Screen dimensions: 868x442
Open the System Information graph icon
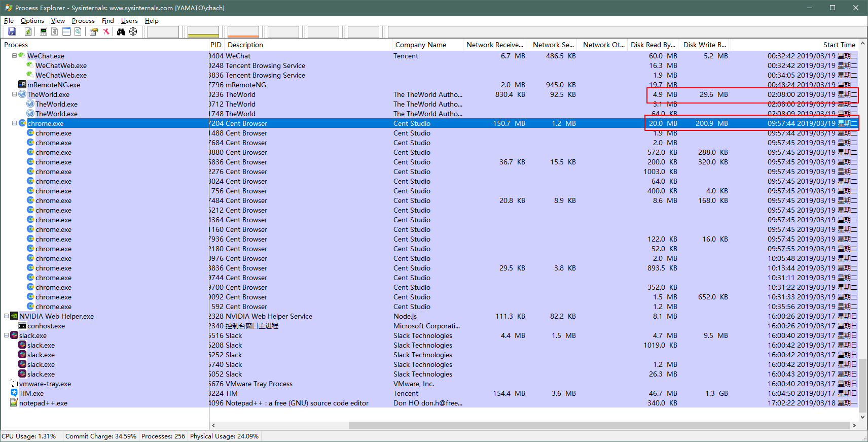tap(44, 31)
